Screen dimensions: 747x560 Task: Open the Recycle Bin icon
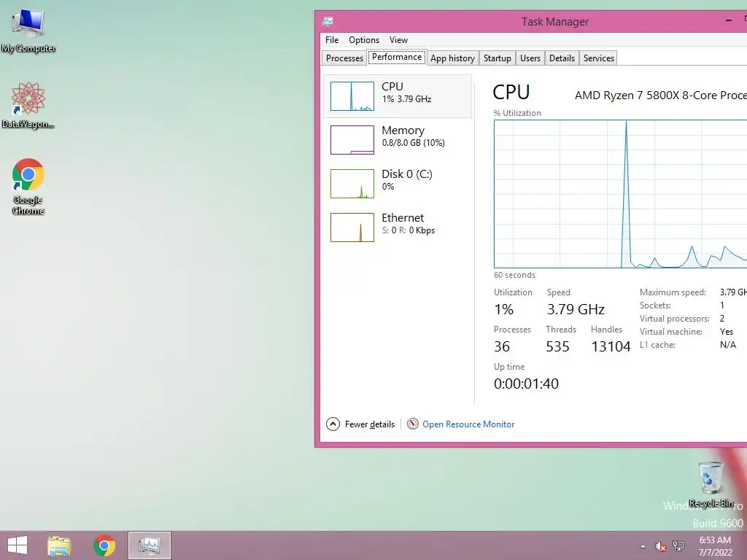click(x=711, y=484)
